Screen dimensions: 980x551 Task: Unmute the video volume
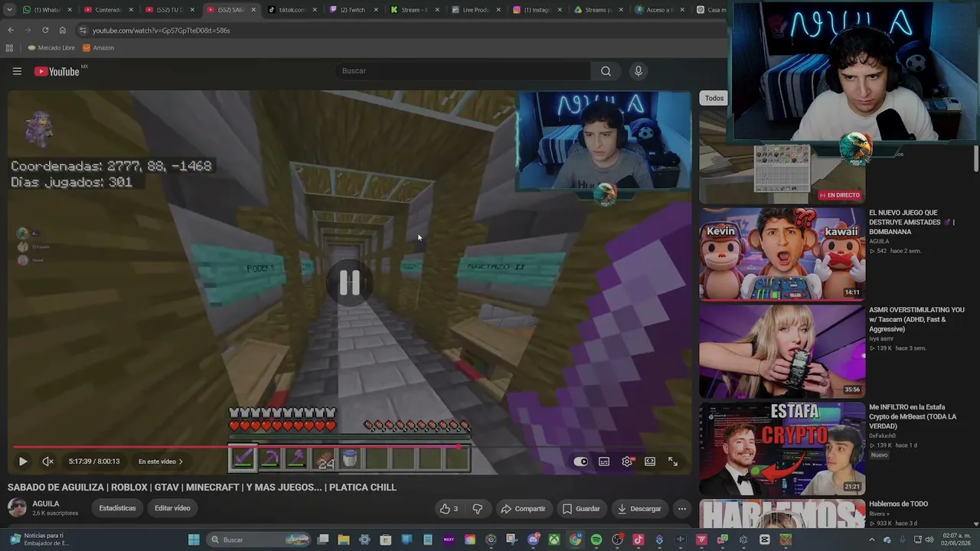pyautogui.click(x=47, y=461)
